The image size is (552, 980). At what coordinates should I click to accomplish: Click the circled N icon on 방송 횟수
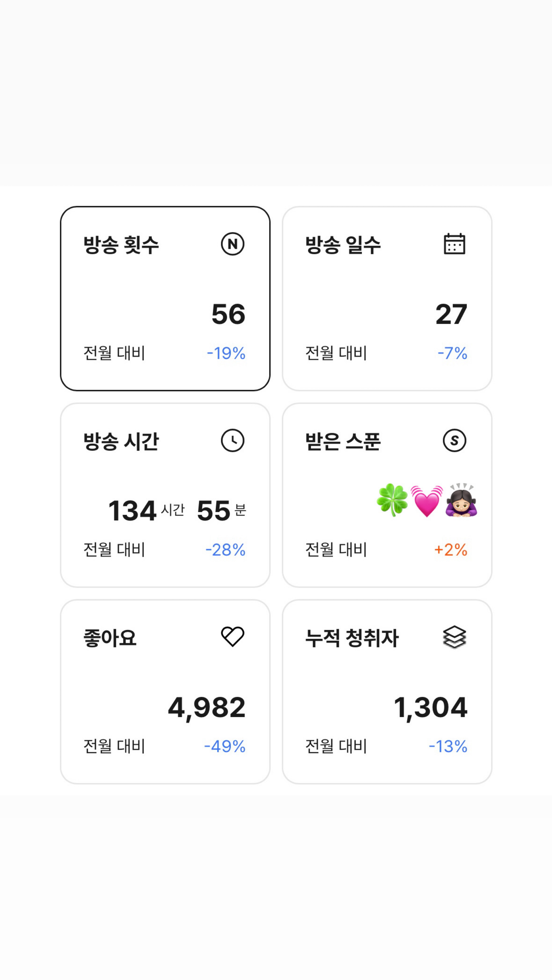pos(232,244)
